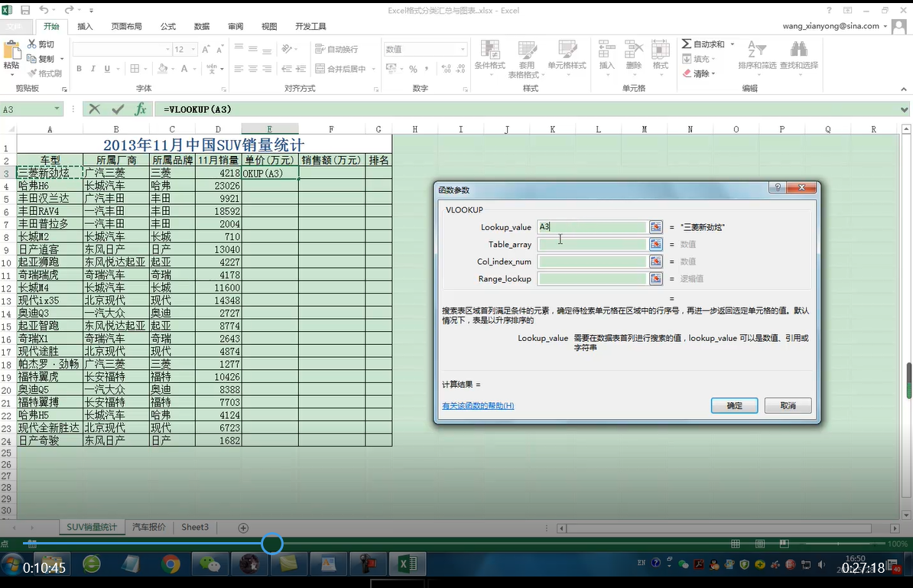Viewport: 913px width, 588px height.
Task: Click the AutoSum sigma icon
Action: click(687, 44)
